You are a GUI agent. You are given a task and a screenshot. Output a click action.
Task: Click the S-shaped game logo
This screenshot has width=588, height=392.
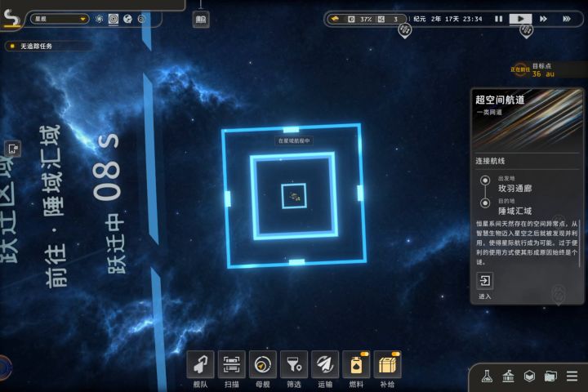tap(12, 18)
